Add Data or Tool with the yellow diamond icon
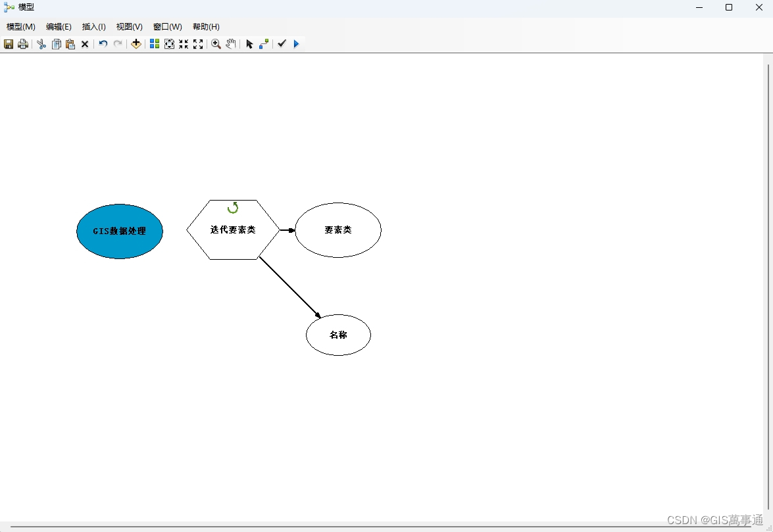This screenshot has height=532, width=773. [136, 44]
